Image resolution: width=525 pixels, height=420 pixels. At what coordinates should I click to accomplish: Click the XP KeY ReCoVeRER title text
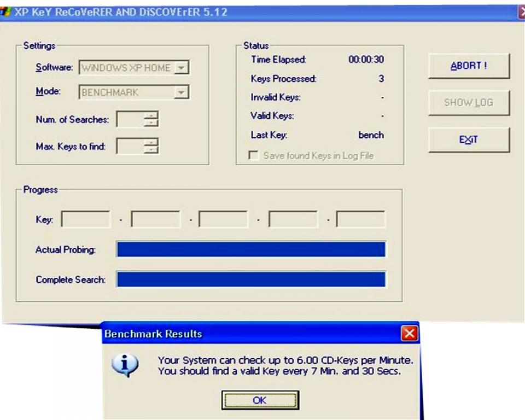coord(121,13)
